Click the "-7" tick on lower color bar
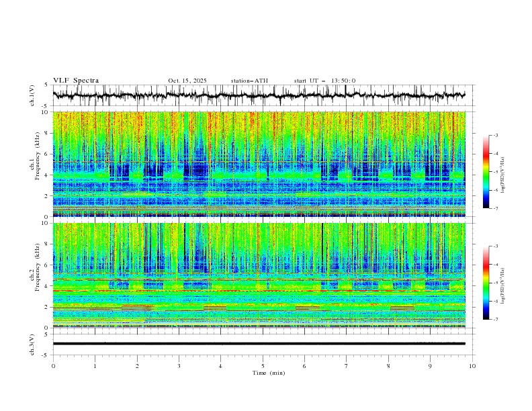The image size is (532, 411). 495,319
